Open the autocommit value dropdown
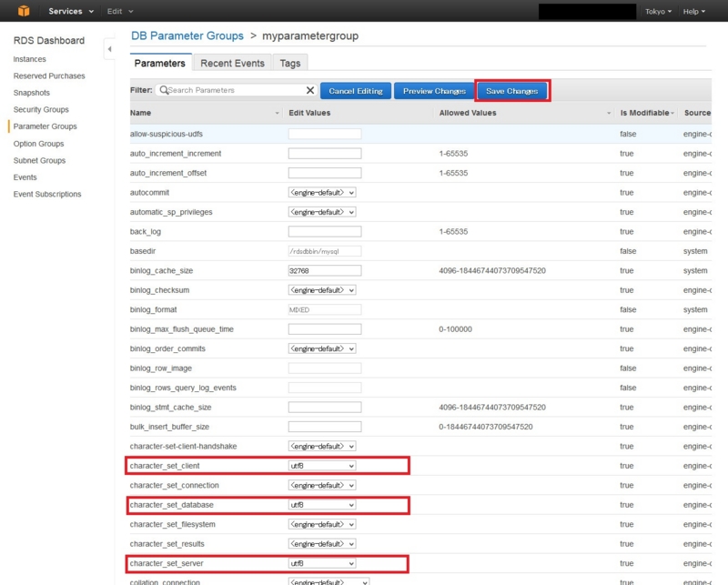Image resolution: width=728 pixels, height=585 pixels. [x=322, y=192]
